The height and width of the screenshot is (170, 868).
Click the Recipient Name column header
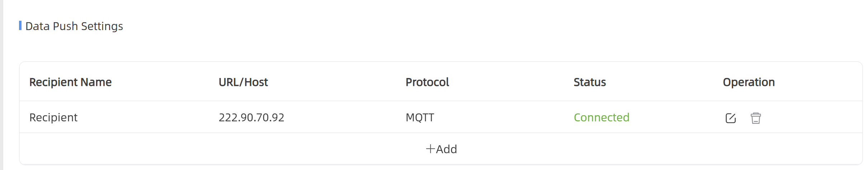[70, 82]
